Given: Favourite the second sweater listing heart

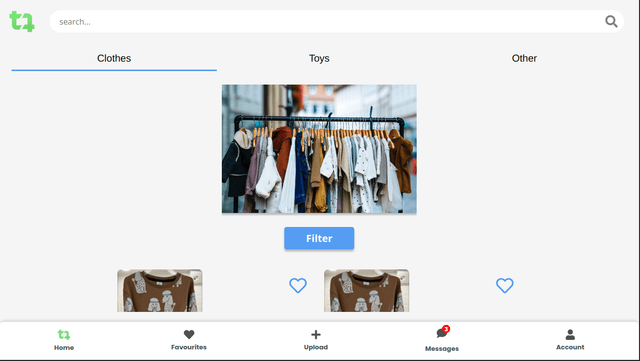Looking at the screenshot, I should [x=504, y=285].
